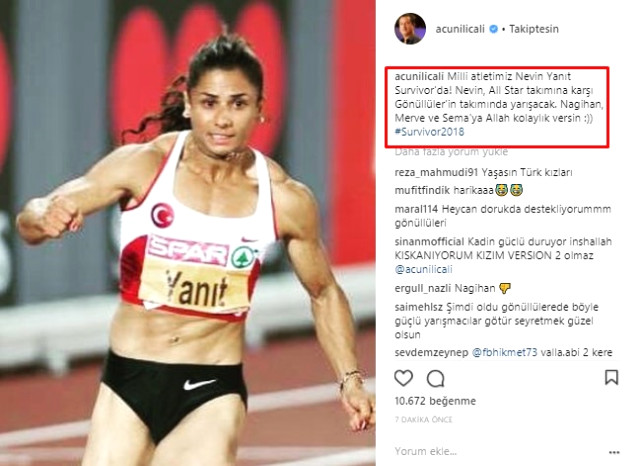This screenshot has height=466, width=640.
Task: Like the post with the heart icon
Action: 403,378
